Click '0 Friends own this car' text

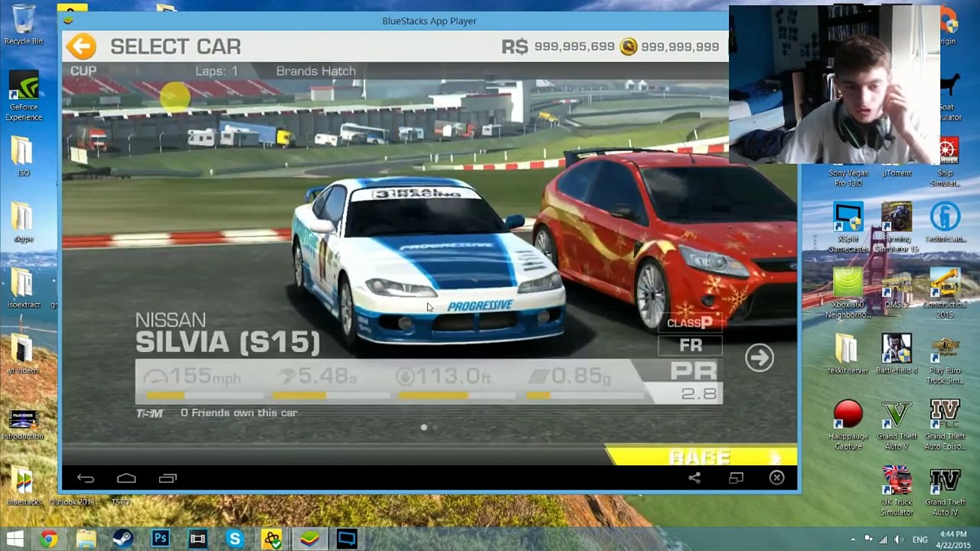239,412
